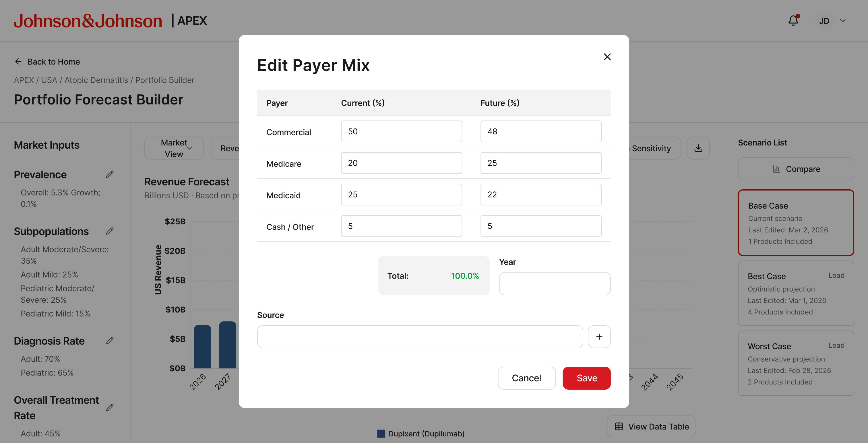Click the add source plus button
Viewport: 868px width, 443px height.
click(599, 337)
